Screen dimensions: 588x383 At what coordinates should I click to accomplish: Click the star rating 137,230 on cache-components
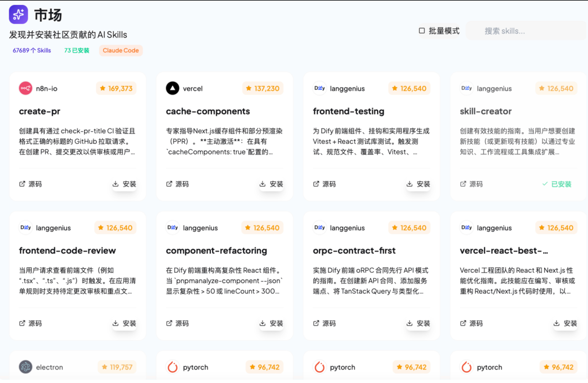pyautogui.click(x=262, y=89)
